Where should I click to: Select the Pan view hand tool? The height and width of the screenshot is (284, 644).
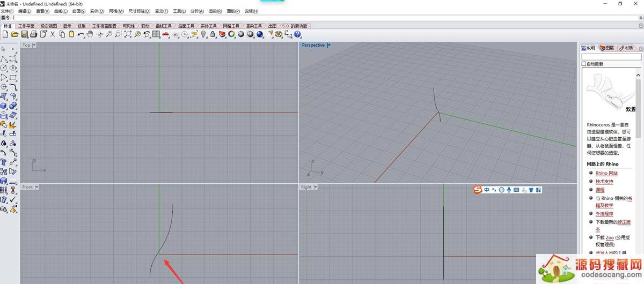[90, 34]
